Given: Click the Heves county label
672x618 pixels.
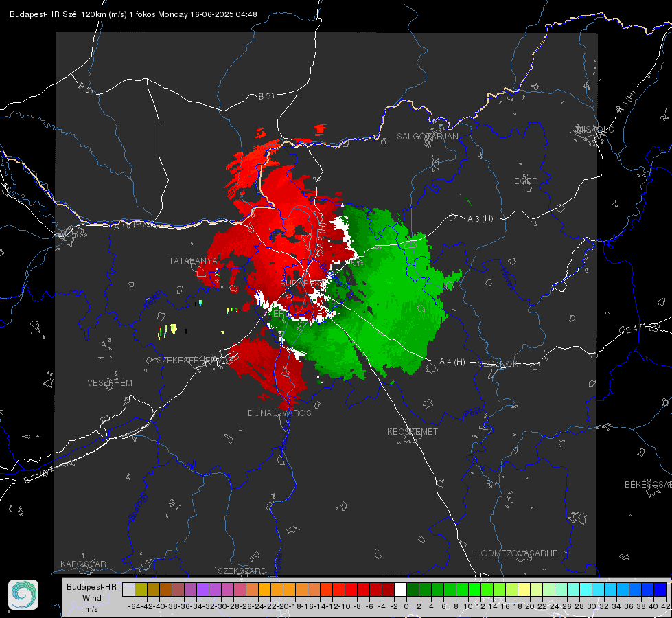Looking at the screenshot, I should pyautogui.click(x=508, y=279).
